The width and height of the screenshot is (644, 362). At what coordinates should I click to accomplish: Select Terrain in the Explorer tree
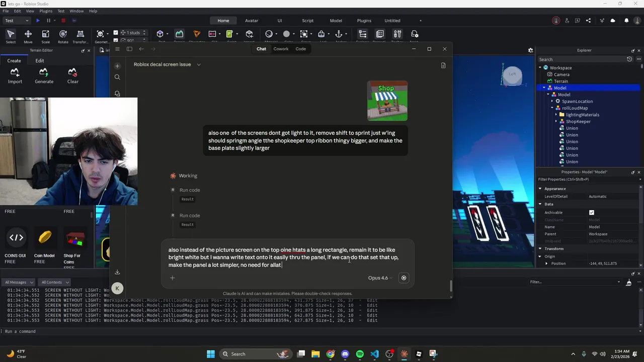(560, 81)
